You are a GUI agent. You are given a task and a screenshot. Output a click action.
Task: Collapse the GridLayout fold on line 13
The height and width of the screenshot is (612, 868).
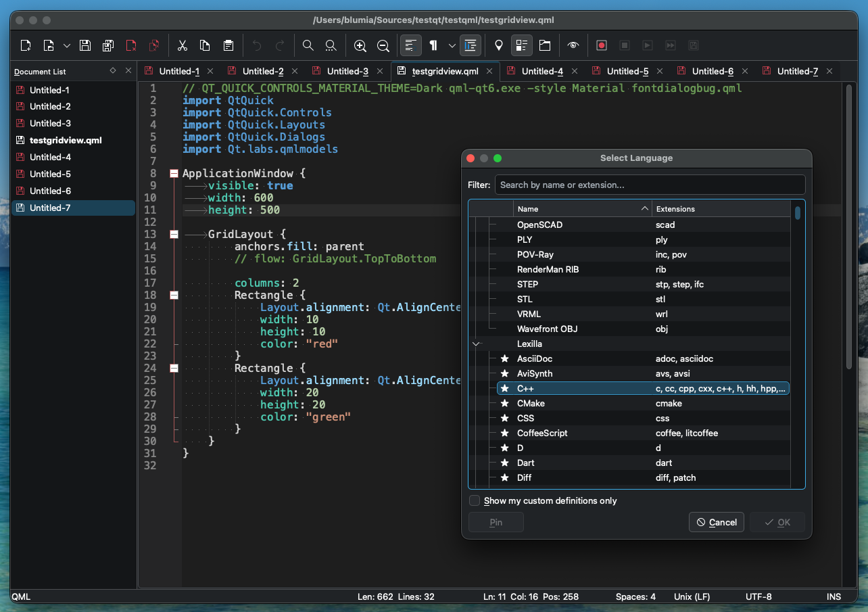pyautogui.click(x=174, y=234)
